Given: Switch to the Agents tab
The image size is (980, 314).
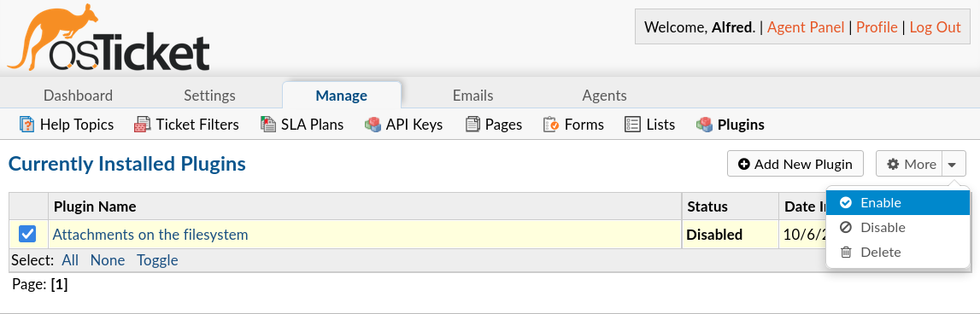Looking at the screenshot, I should [604, 96].
